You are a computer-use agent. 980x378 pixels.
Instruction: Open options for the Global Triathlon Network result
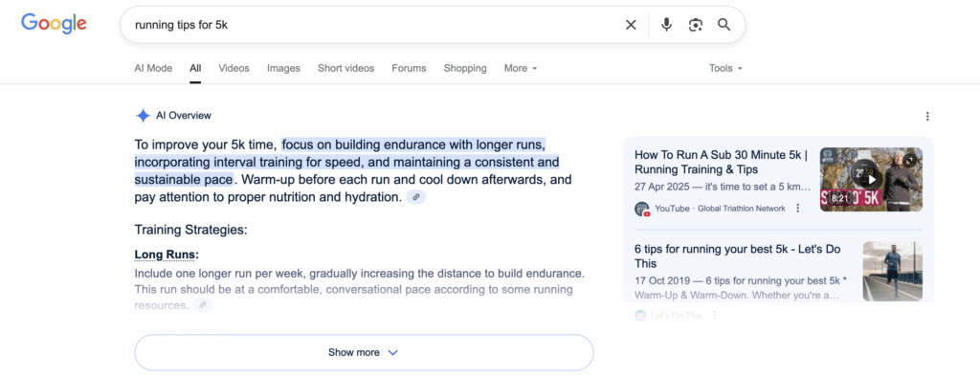pos(797,209)
